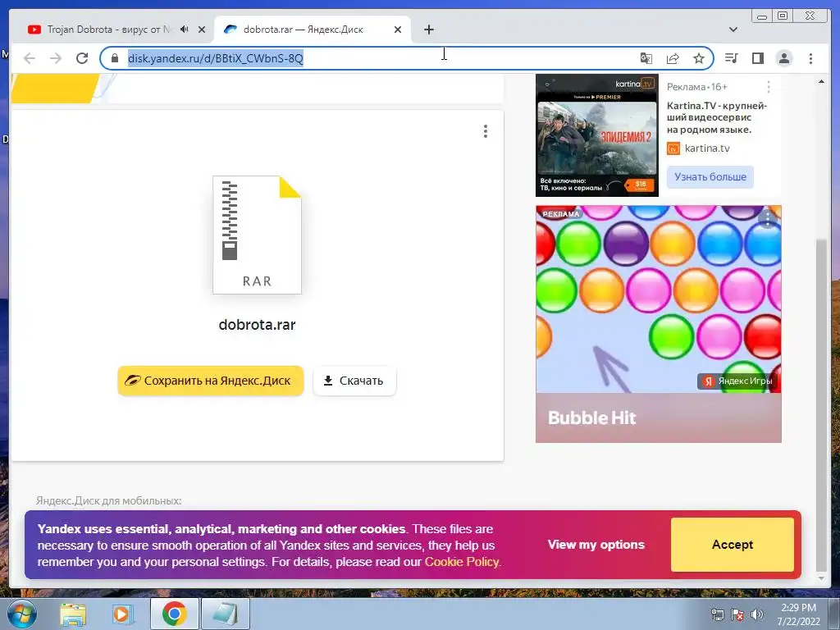Open the Kartina.TV ad headline link
The height and width of the screenshot is (630, 840).
click(716, 117)
